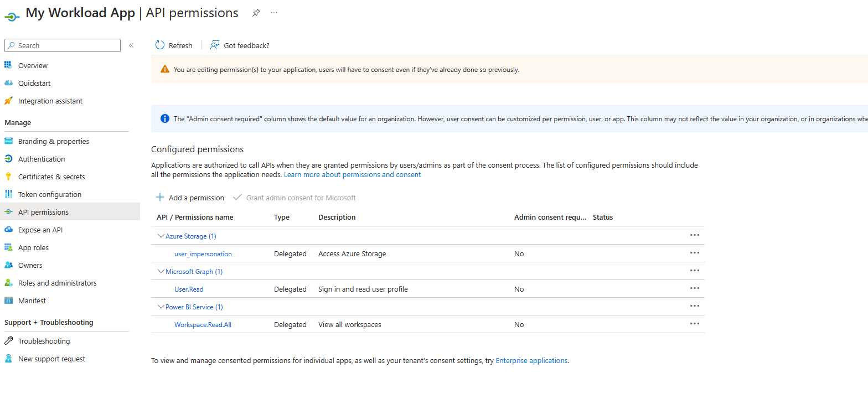
Task: Open ellipsis menu for Workspace.Read.All row
Action: click(695, 324)
